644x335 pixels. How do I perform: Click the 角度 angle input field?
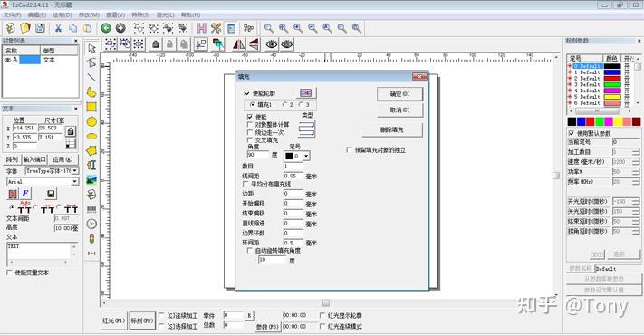click(x=258, y=155)
